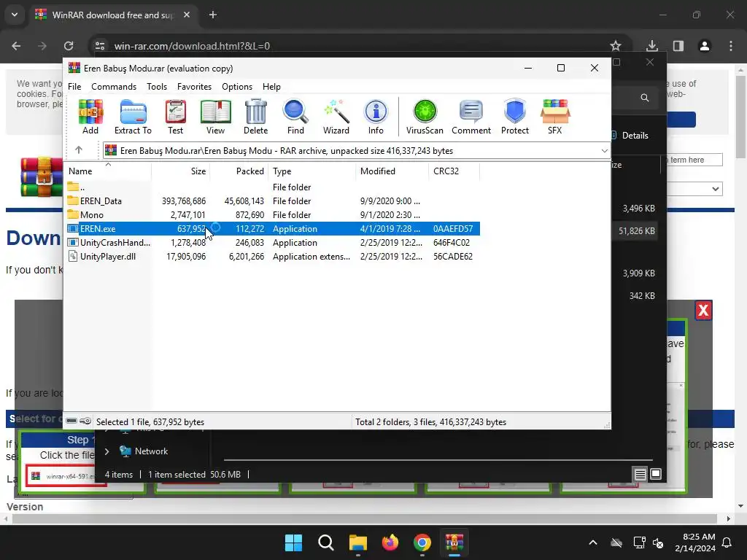This screenshot has width=747, height=560.
Task: Select the EREN.exe file
Action: [x=272, y=228]
